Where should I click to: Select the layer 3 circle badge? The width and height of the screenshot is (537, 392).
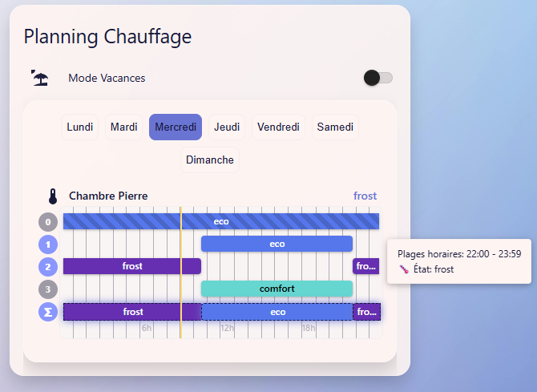point(48,289)
